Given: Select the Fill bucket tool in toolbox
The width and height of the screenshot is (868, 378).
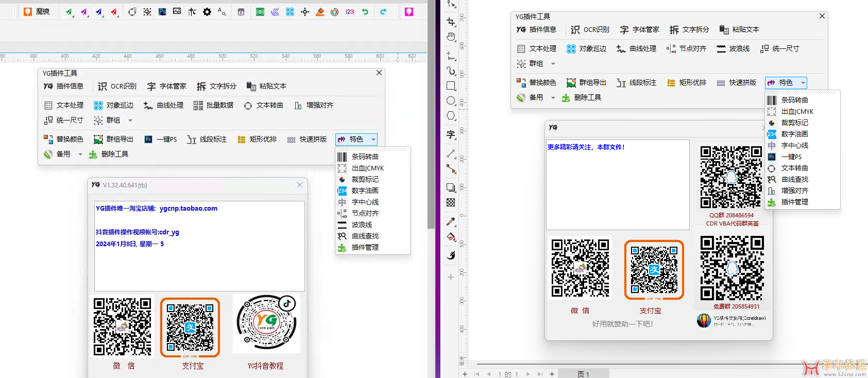Looking at the screenshot, I should (x=451, y=237).
